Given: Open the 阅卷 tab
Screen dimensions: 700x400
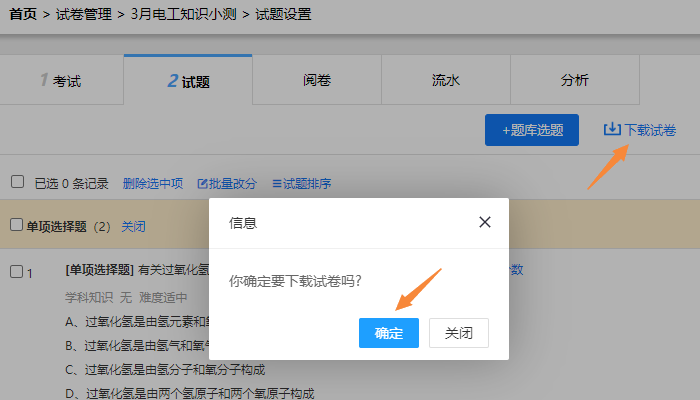Looking at the screenshot, I should [x=317, y=80].
